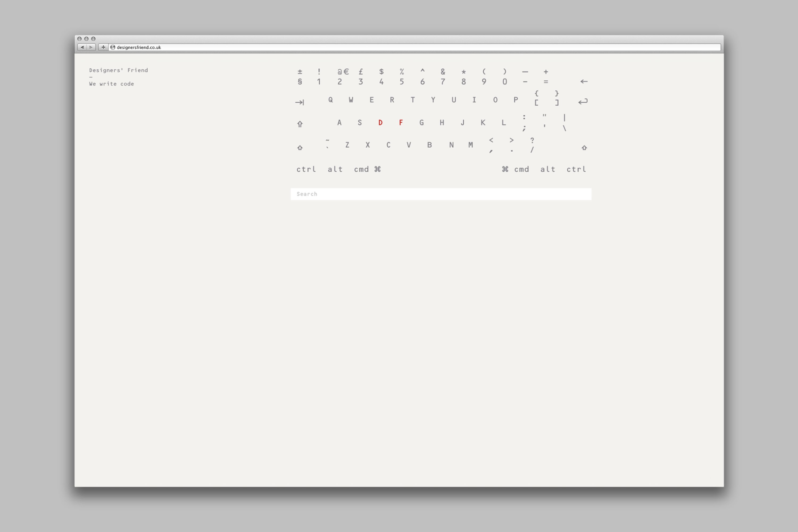Click the designersfriend.co.uk address bar

click(415, 47)
